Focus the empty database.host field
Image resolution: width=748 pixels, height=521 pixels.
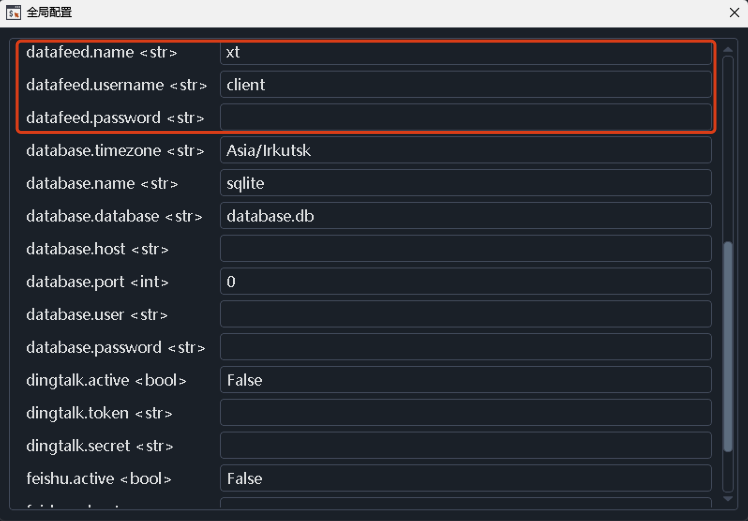[466, 249]
